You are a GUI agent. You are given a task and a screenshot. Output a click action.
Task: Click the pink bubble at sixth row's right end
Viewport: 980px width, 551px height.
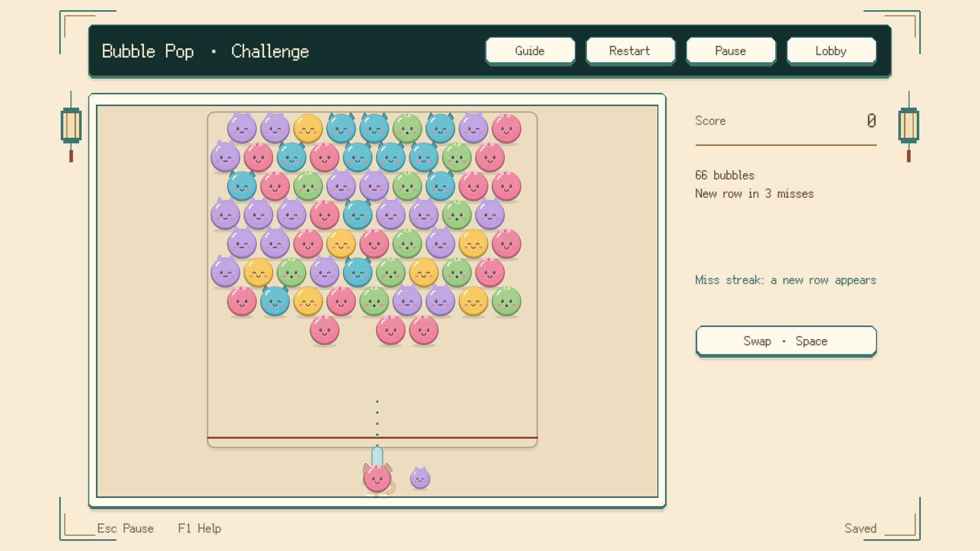coord(490,272)
